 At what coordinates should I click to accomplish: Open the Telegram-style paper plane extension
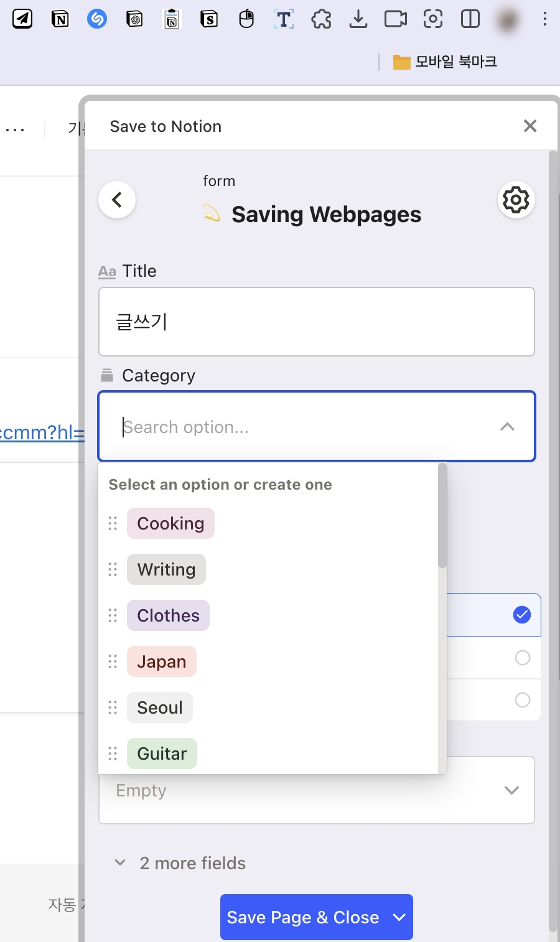(x=22, y=19)
